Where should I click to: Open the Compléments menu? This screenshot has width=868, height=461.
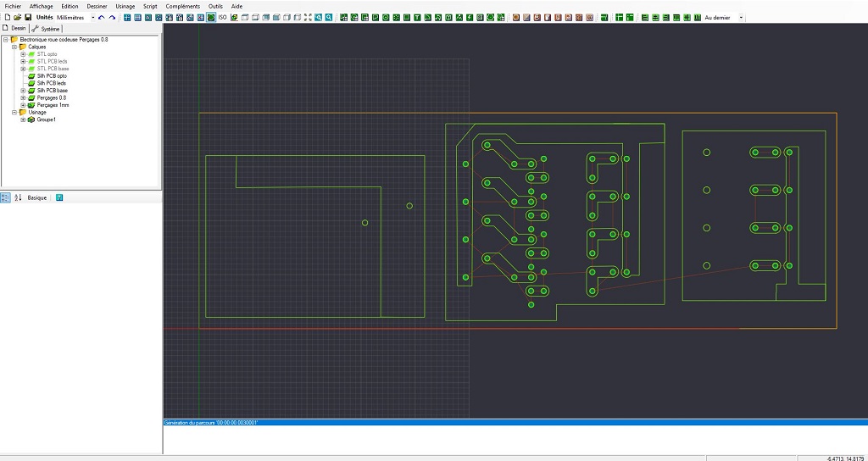click(x=183, y=6)
